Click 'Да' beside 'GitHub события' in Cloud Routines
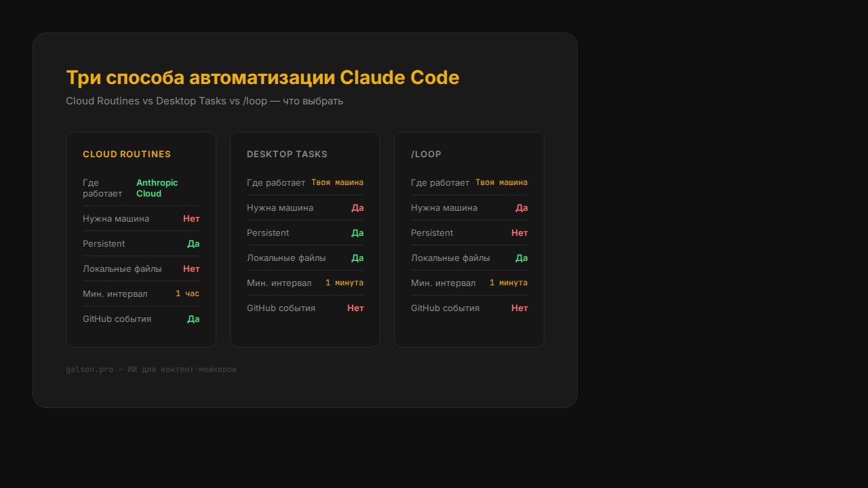 click(193, 319)
